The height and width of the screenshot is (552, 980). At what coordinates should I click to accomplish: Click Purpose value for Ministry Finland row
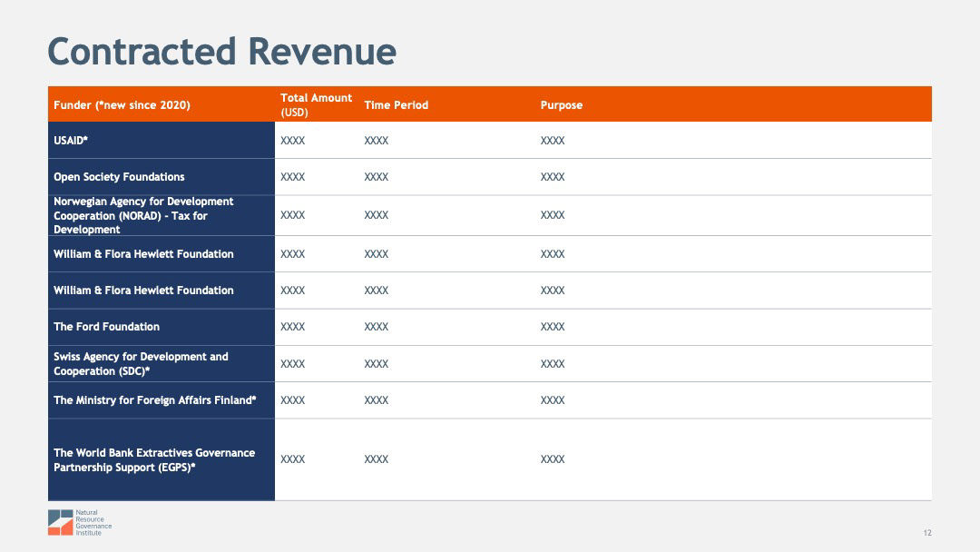pos(553,400)
